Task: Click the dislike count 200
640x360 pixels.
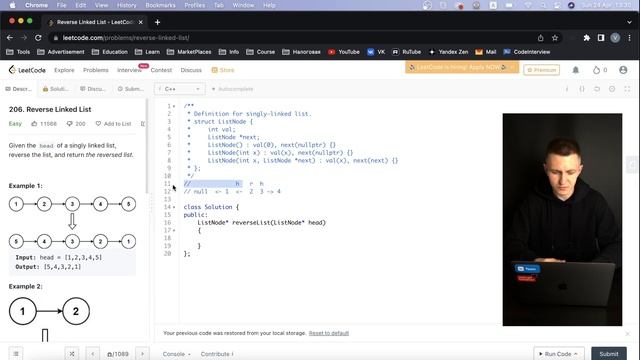Action: [76, 124]
